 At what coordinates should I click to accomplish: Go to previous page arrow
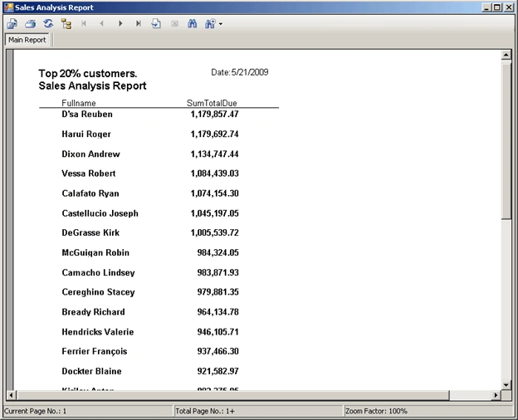[x=102, y=23]
